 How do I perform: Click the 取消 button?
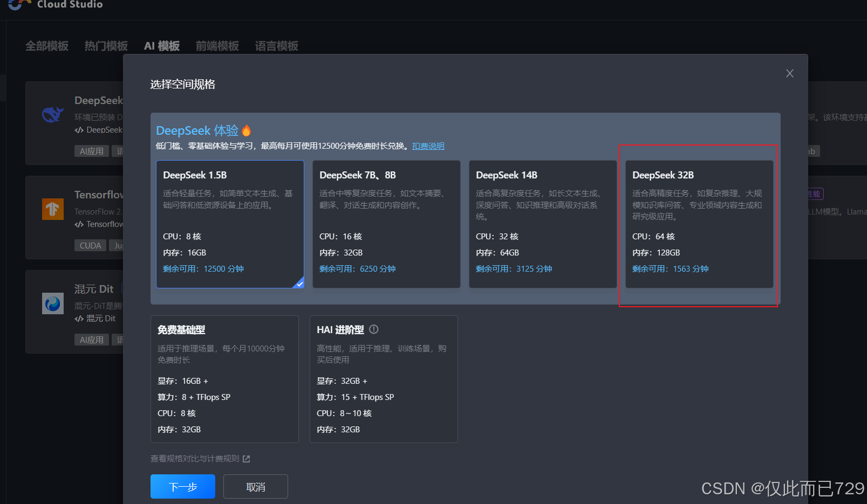click(x=256, y=487)
